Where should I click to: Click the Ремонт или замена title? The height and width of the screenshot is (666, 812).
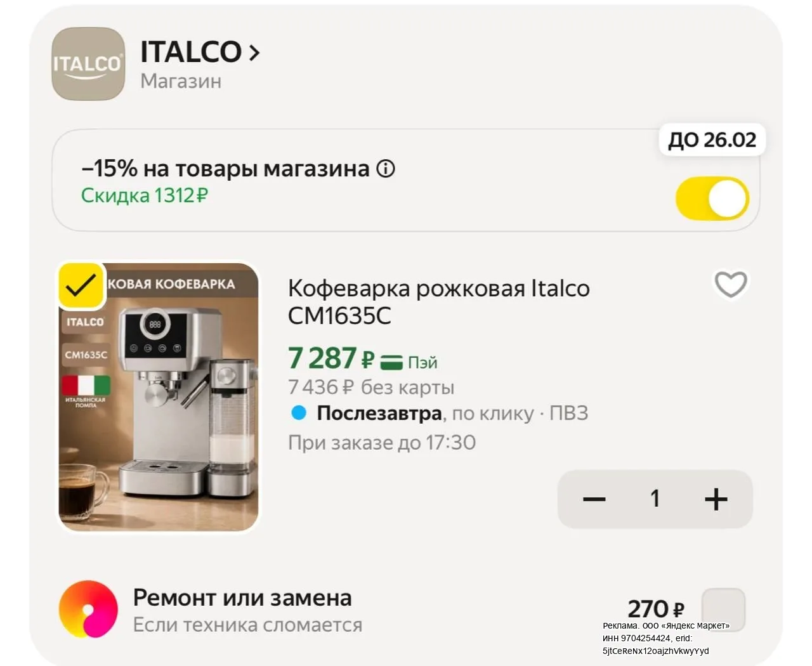click(x=242, y=597)
